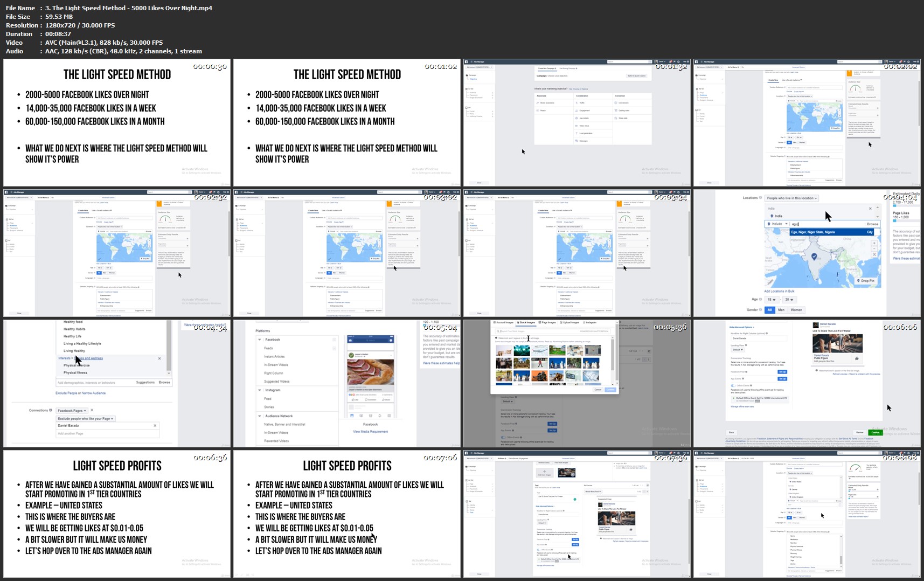Viewport: 924px width, 581px height.
Task: Select gender All in 00:04:04 frame
Action: (x=770, y=310)
